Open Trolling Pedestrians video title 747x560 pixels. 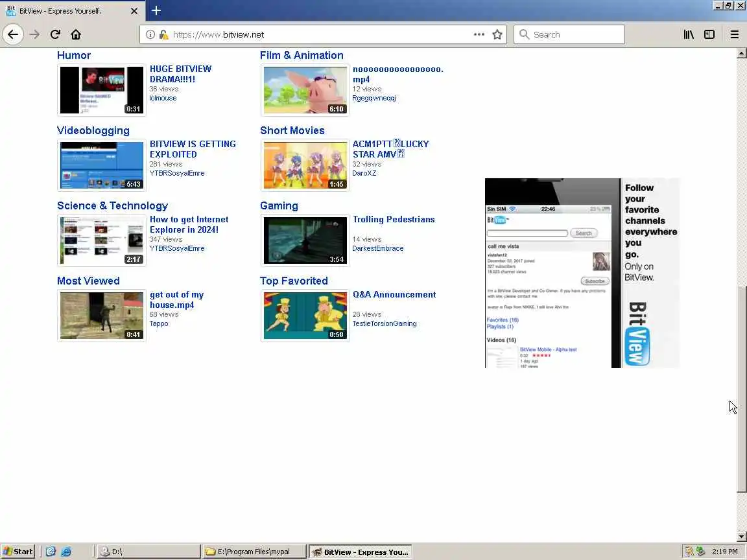click(394, 220)
